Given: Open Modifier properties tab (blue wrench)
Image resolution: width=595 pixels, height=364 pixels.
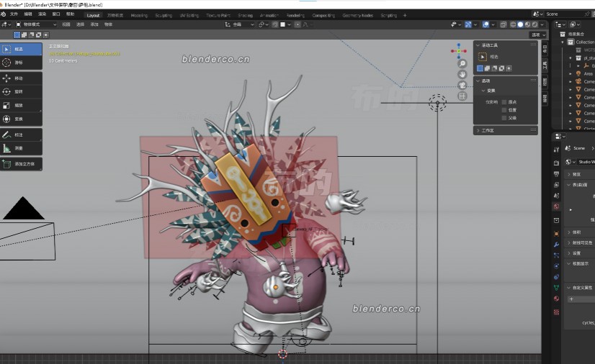Looking at the screenshot, I should 556,245.
